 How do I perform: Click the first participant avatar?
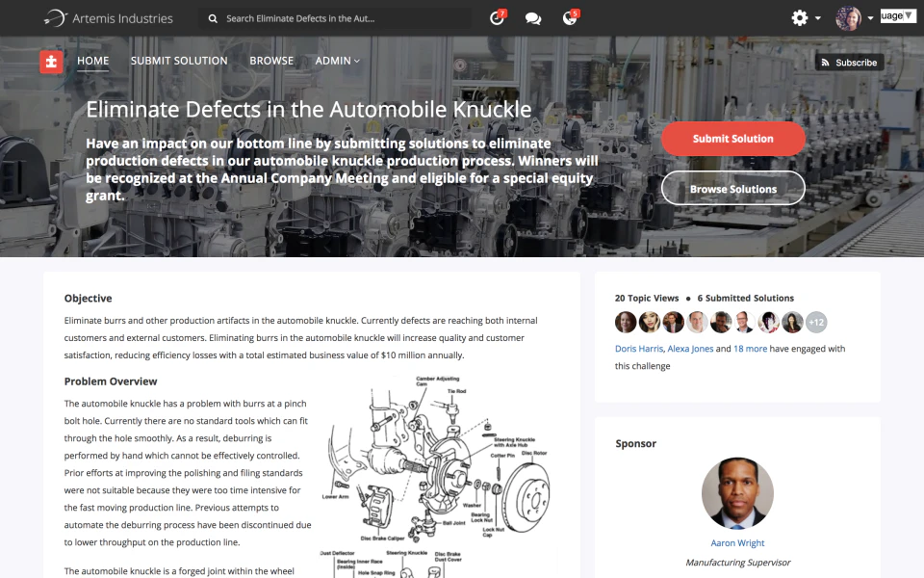(626, 322)
